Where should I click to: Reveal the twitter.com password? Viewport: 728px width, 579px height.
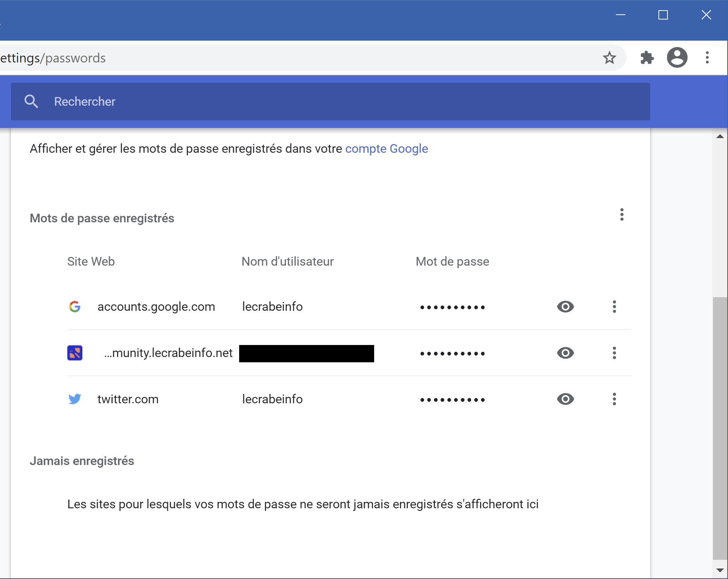pos(565,399)
